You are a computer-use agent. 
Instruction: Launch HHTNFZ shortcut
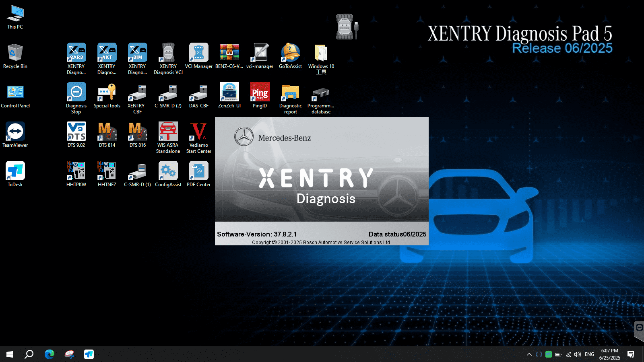tap(107, 174)
